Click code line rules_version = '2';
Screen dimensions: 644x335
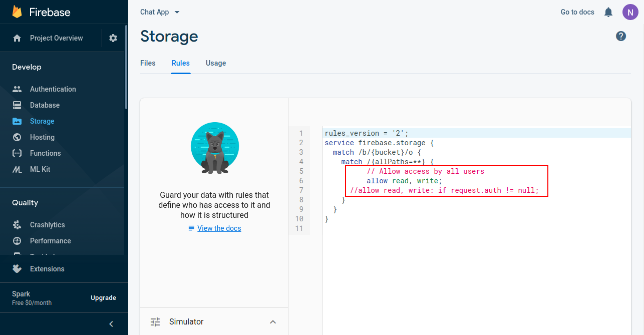367,133
